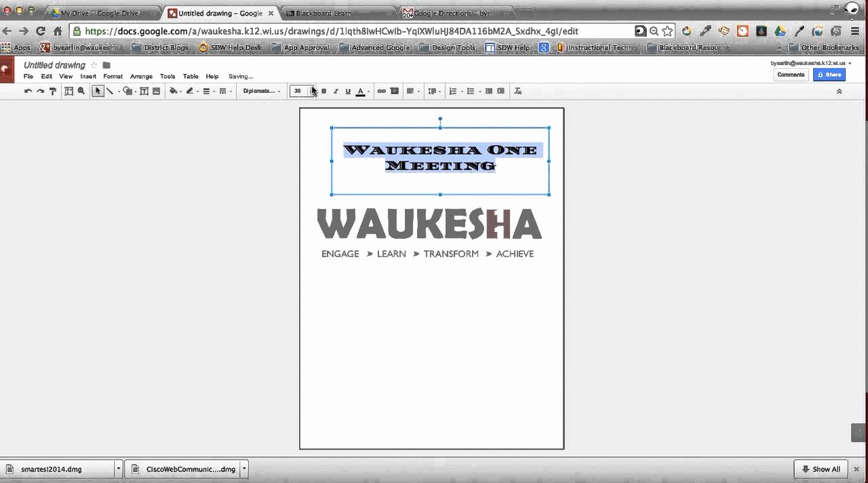This screenshot has width=868, height=483.
Task: Click the insert comment icon in toolbar
Action: pos(394,91)
